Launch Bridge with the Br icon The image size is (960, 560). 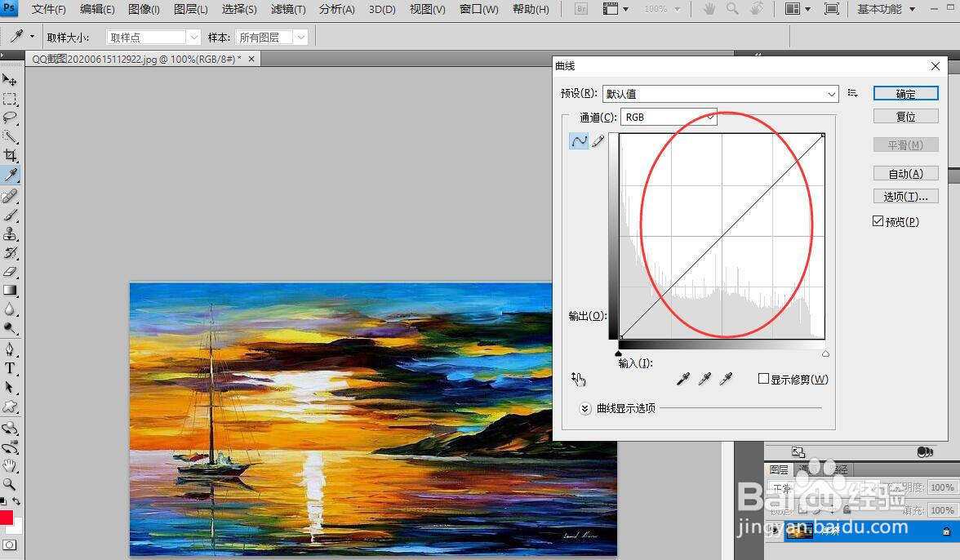[581, 9]
